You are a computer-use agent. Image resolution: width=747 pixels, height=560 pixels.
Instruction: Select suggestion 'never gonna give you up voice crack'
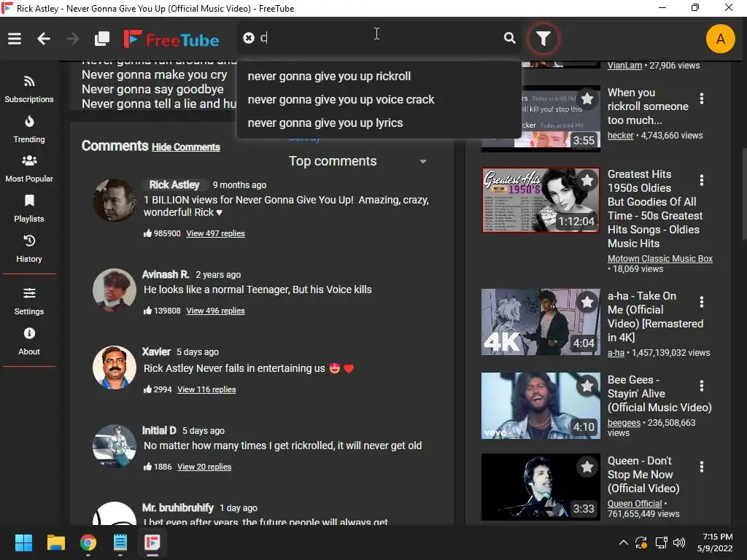379,99
